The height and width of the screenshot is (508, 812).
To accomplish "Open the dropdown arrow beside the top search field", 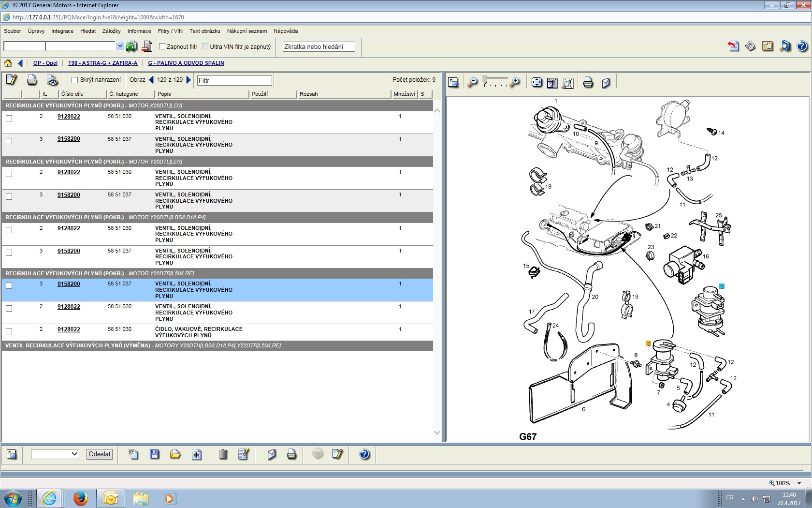I will [x=120, y=46].
